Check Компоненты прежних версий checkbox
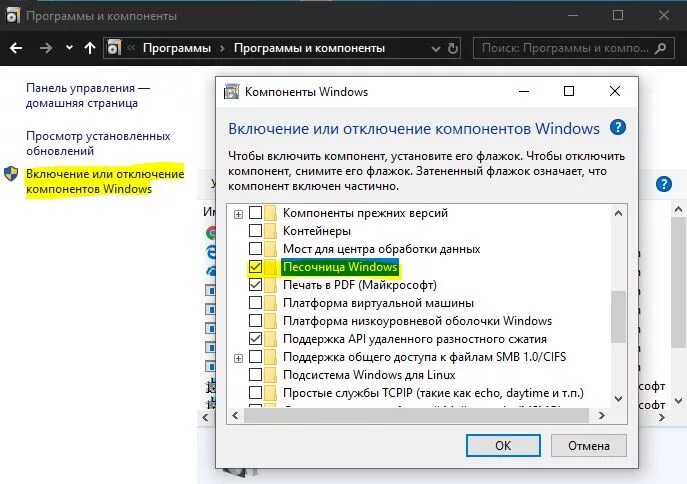 pos(255,212)
